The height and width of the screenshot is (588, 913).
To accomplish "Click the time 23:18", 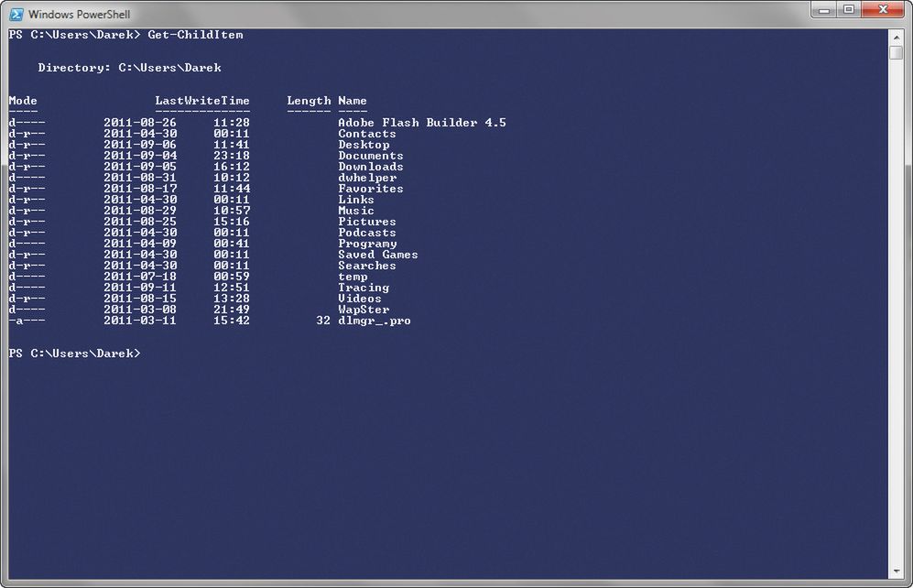I will pos(231,156).
